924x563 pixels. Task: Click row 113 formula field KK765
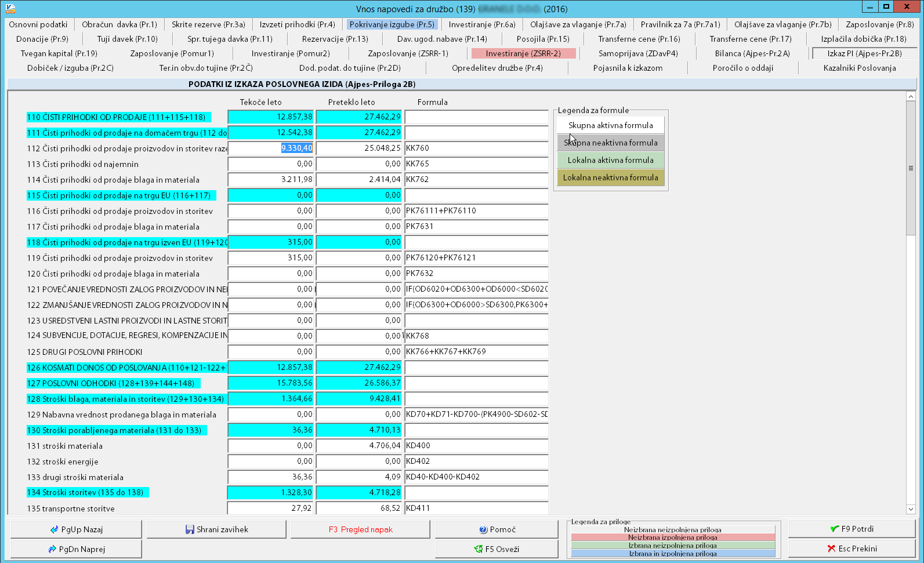click(476, 164)
